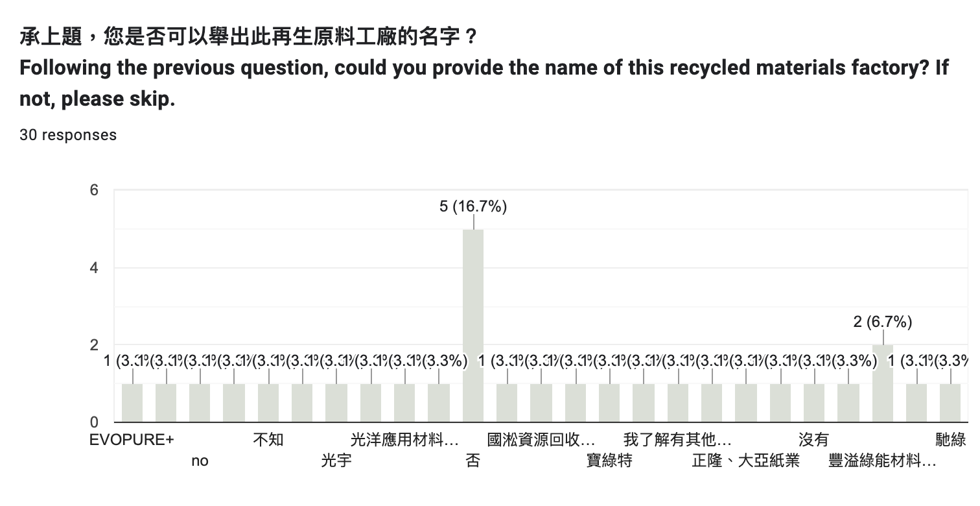The width and height of the screenshot is (980, 506).
Task: Click the axis label 寶綠特
Action: [609, 461]
